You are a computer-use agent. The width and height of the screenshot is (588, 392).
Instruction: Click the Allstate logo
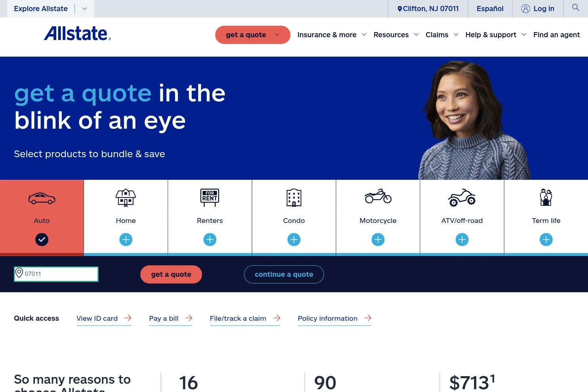(77, 34)
